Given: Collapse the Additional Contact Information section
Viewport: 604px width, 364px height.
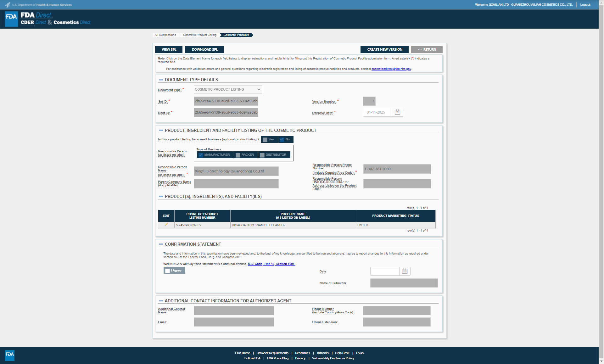Looking at the screenshot, I should pyautogui.click(x=161, y=301).
